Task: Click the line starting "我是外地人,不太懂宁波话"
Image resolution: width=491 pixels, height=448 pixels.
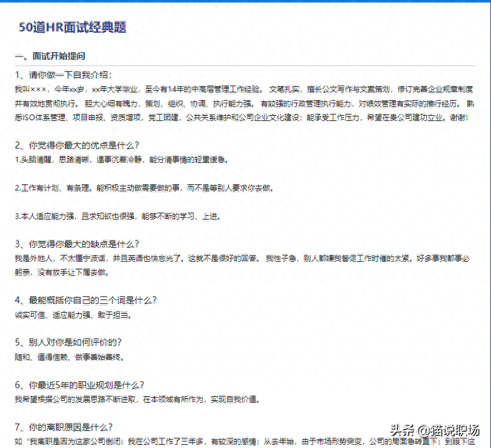Action: [x=242, y=259]
